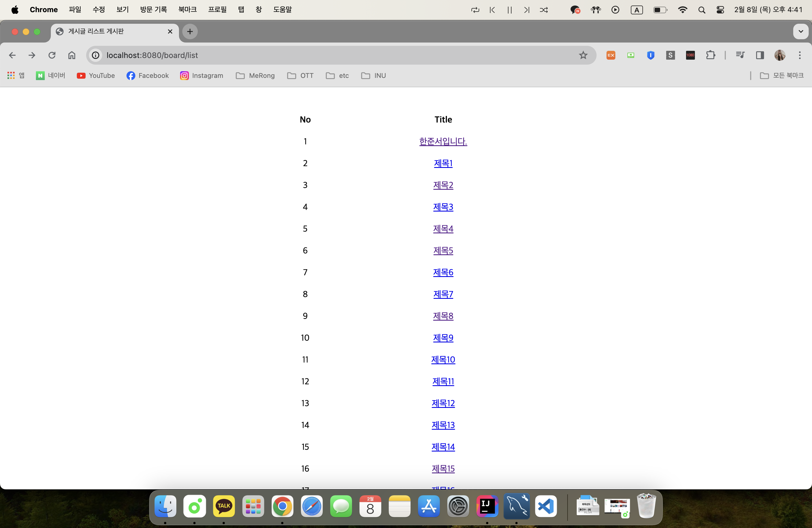Open the media control playlist icon
This screenshot has height=528, width=812.
pyautogui.click(x=740, y=55)
